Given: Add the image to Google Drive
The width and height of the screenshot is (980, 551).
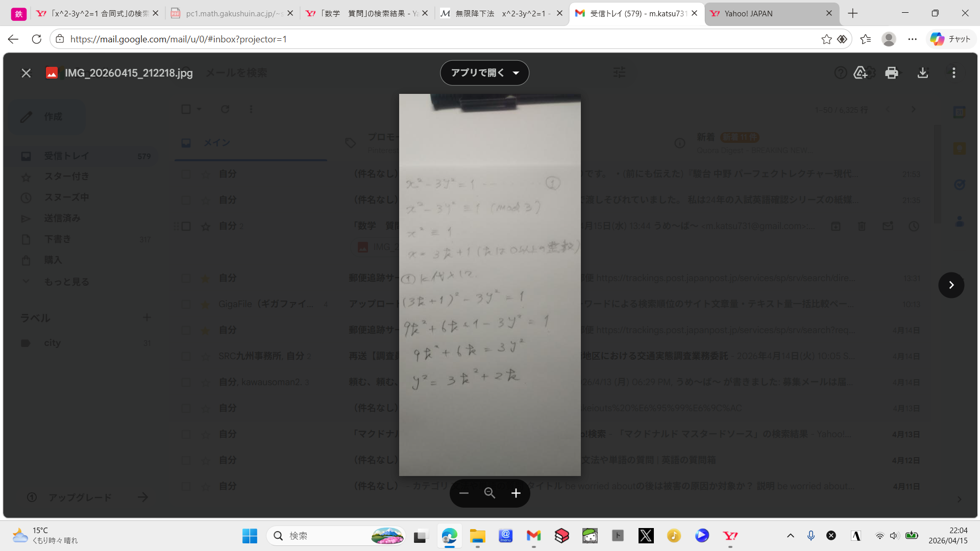Looking at the screenshot, I should pos(861,73).
